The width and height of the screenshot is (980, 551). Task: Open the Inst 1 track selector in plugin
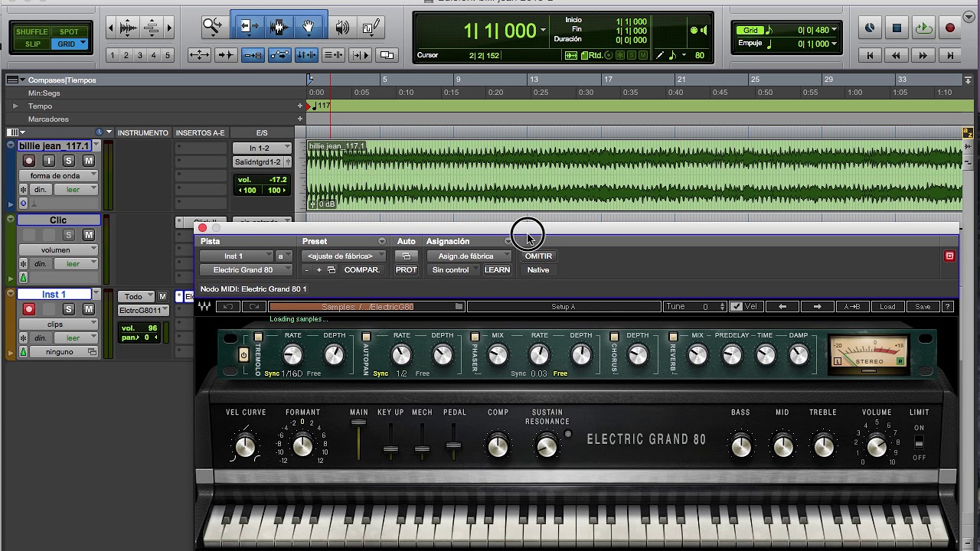click(237, 256)
